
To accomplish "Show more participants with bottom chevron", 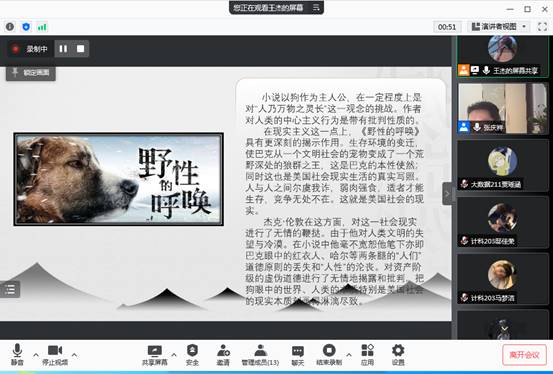I will point(505,328).
